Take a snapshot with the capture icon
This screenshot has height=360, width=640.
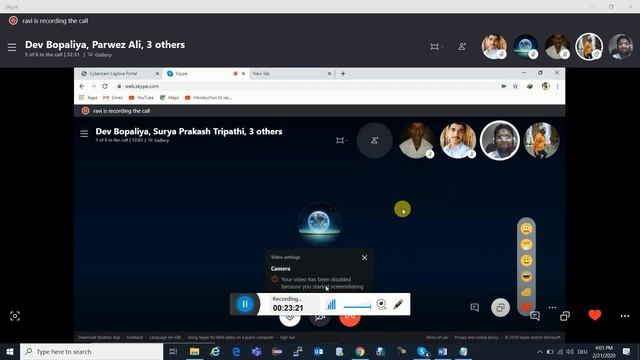click(x=15, y=316)
